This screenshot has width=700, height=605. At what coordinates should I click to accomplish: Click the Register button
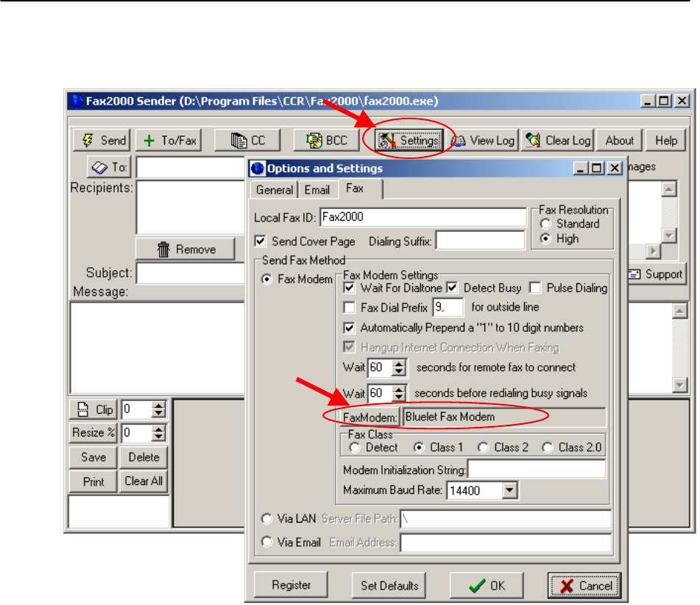pyautogui.click(x=291, y=585)
